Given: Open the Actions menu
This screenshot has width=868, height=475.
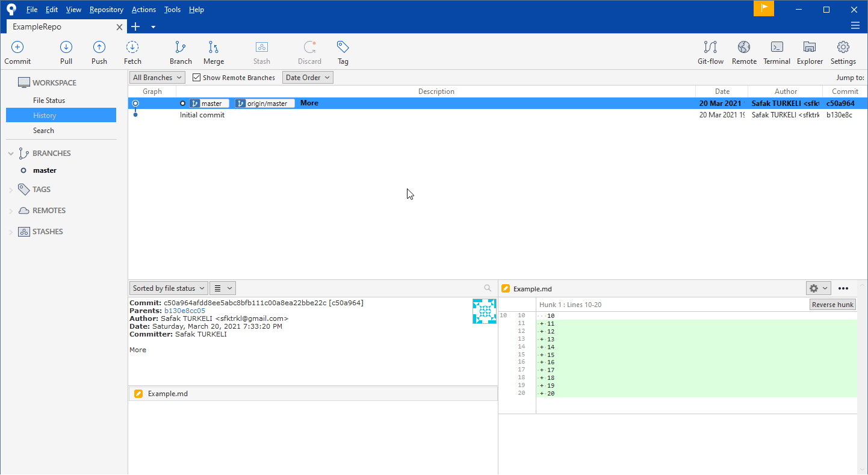Looking at the screenshot, I should pos(144,10).
